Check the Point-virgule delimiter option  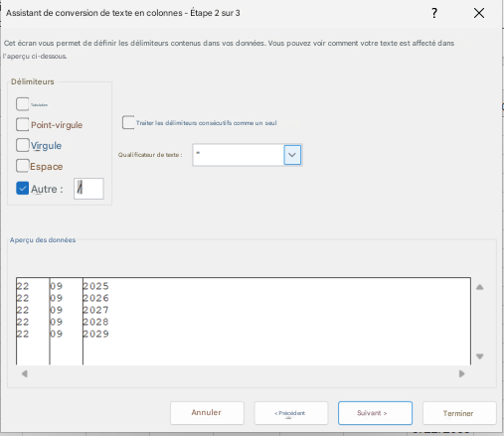click(x=22, y=124)
